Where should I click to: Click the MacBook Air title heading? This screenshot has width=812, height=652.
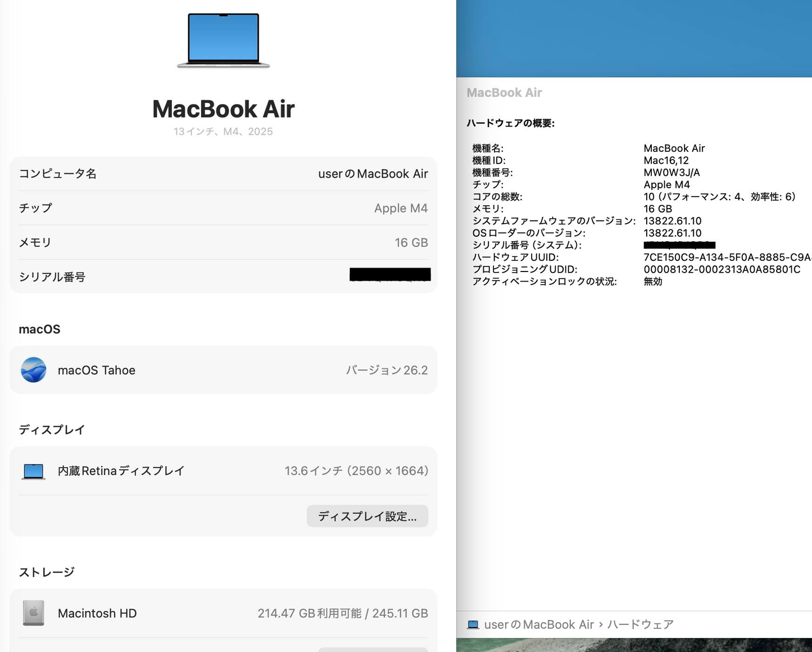(x=224, y=109)
